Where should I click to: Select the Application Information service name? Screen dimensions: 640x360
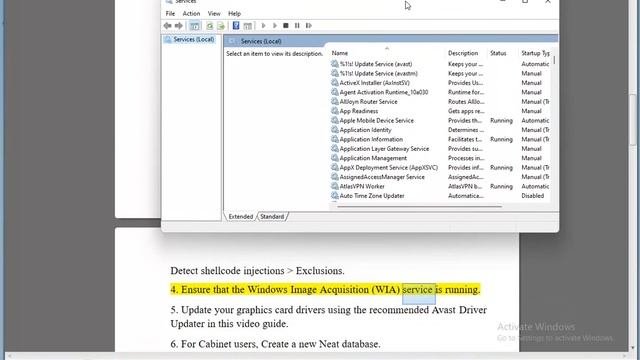pos(371,139)
